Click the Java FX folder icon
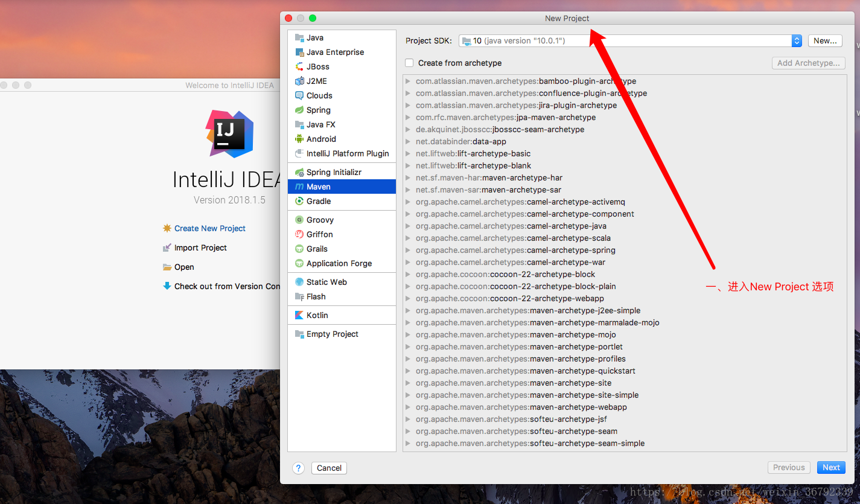This screenshot has height=504, width=860. (299, 124)
